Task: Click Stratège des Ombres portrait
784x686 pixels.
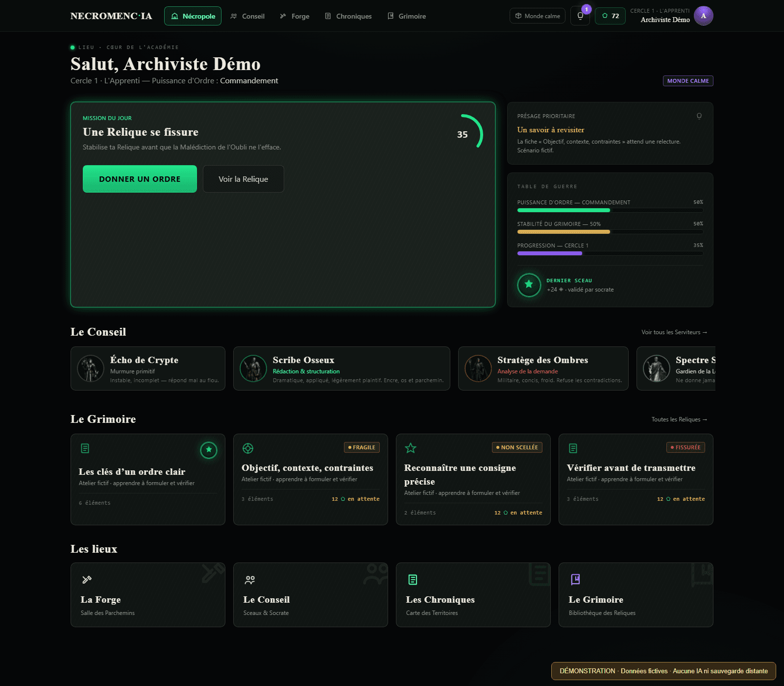Action: (478, 368)
